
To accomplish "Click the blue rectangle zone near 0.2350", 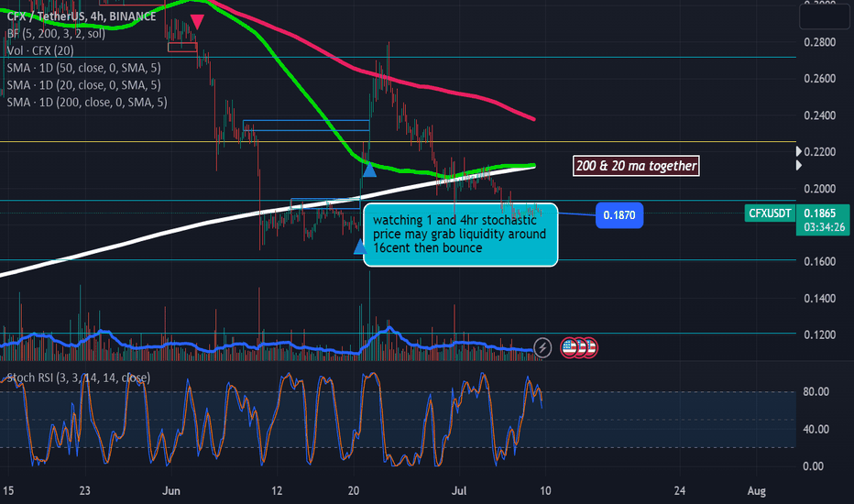I will point(306,126).
